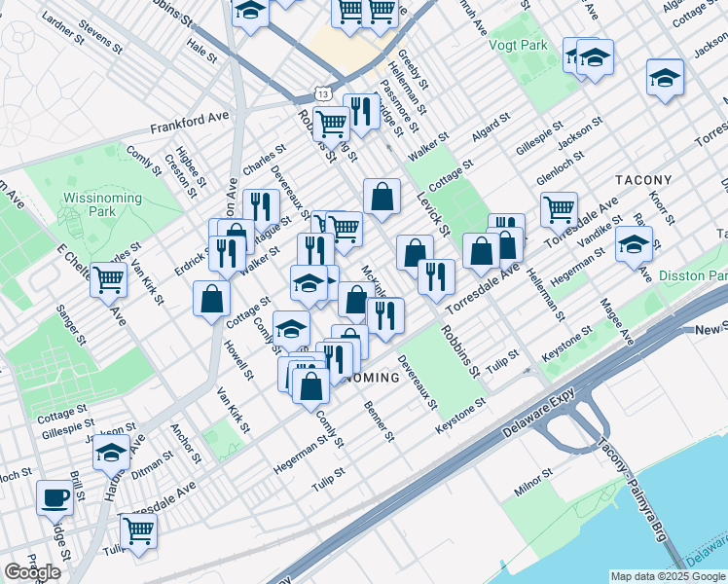Open the restaurant marker at Torresdale Ave and Robbins St

[436, 278]
